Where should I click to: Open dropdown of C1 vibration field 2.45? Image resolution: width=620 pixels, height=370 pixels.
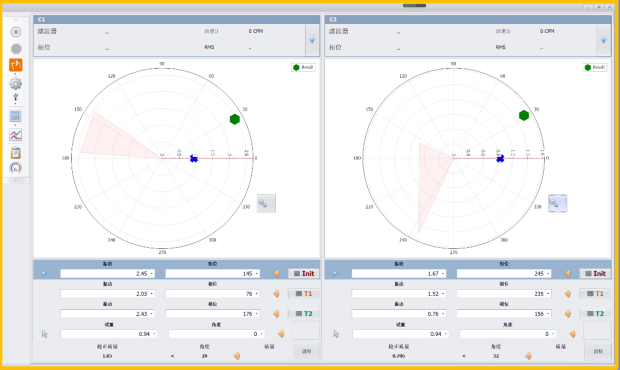(151, 274)
